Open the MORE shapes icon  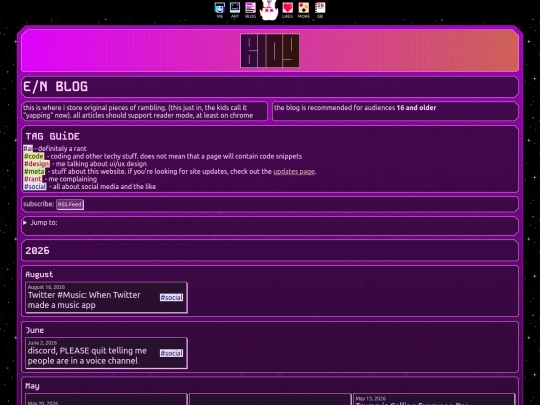(303, 10)
